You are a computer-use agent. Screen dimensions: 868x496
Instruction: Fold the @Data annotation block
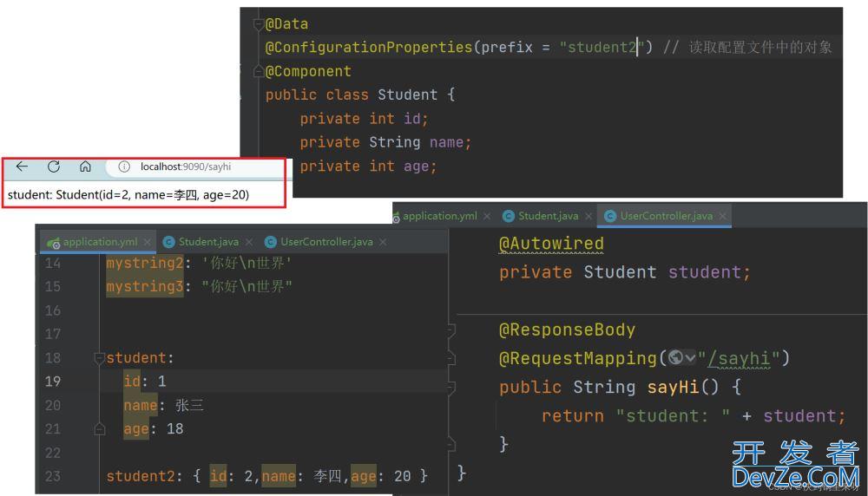[x=258, y=23]
